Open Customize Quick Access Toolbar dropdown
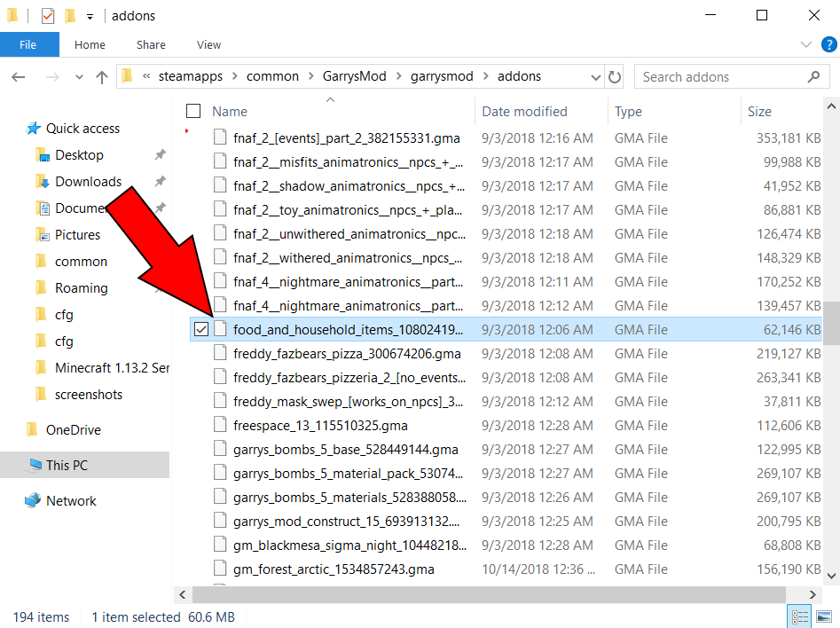 pos(90,17)
